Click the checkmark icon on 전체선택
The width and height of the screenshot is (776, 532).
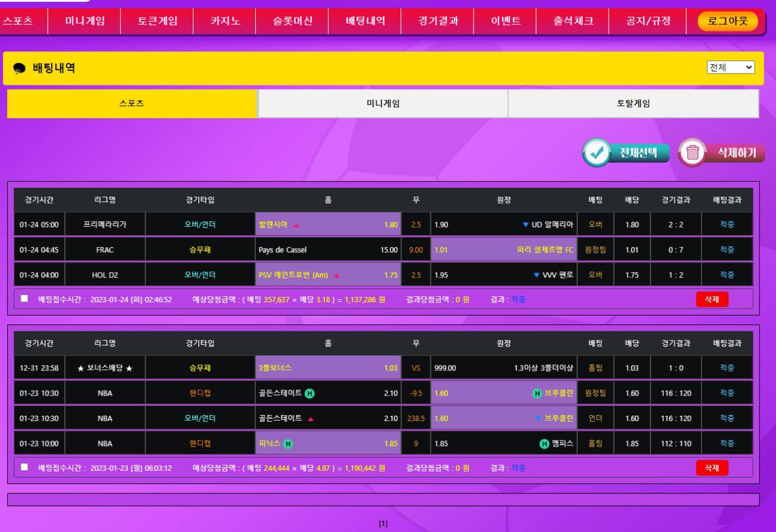tap(597, 153)
